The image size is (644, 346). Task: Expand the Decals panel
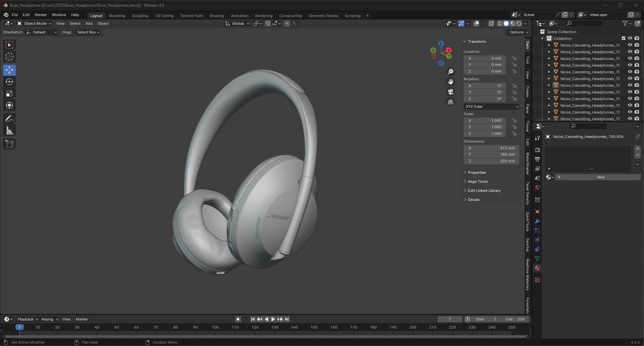coord(473,200)
